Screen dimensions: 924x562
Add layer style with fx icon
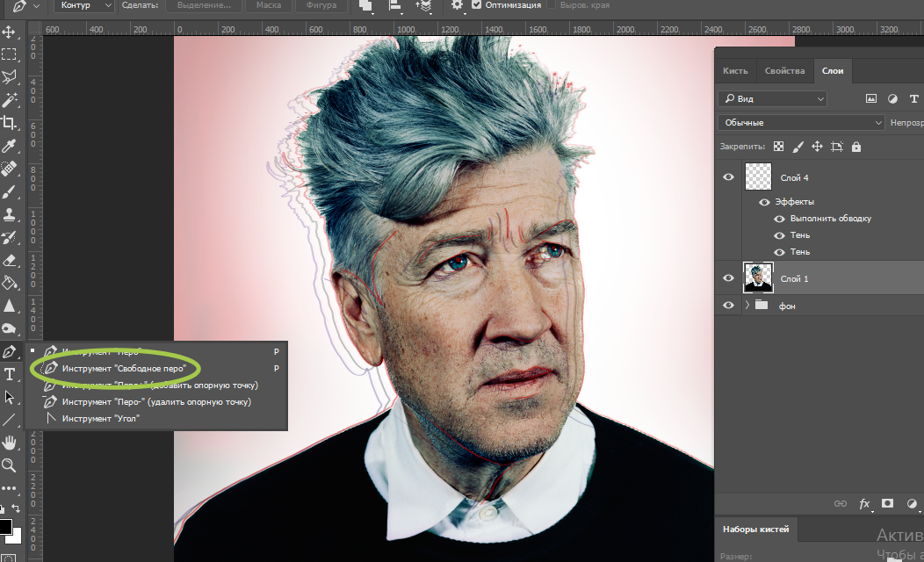(x=864, y=504)
